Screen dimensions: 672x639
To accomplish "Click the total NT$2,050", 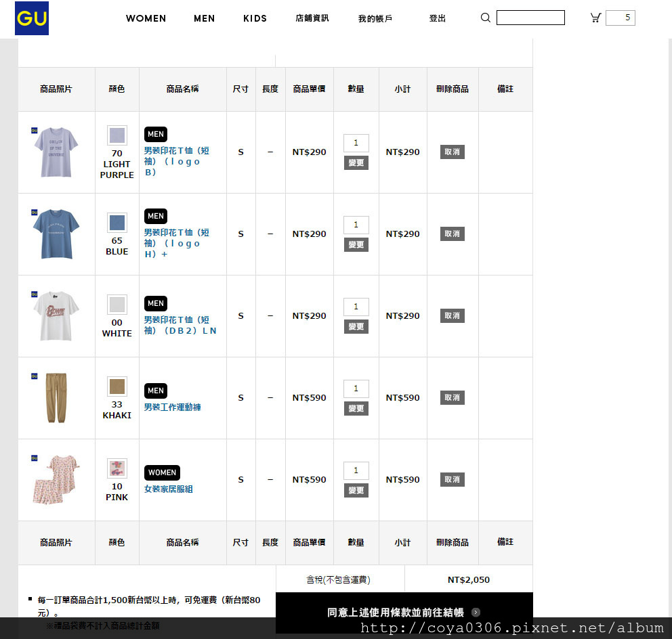I will [468, 580].
